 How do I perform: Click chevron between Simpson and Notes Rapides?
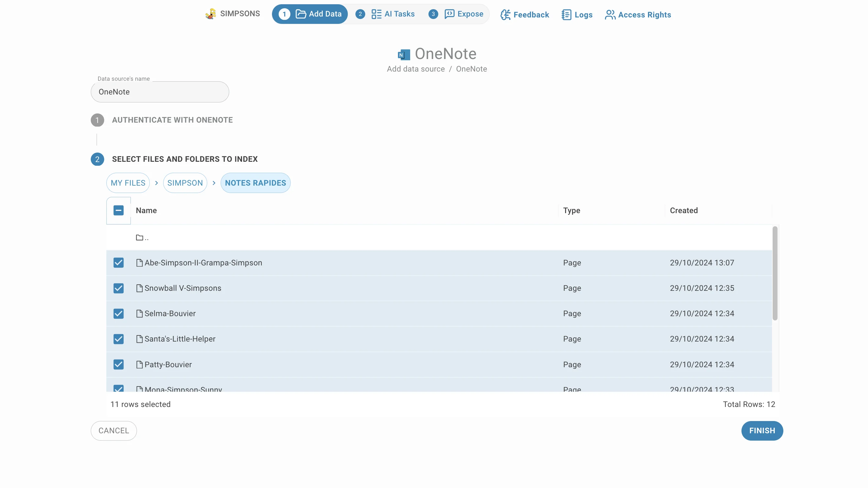tap(214, 183)
